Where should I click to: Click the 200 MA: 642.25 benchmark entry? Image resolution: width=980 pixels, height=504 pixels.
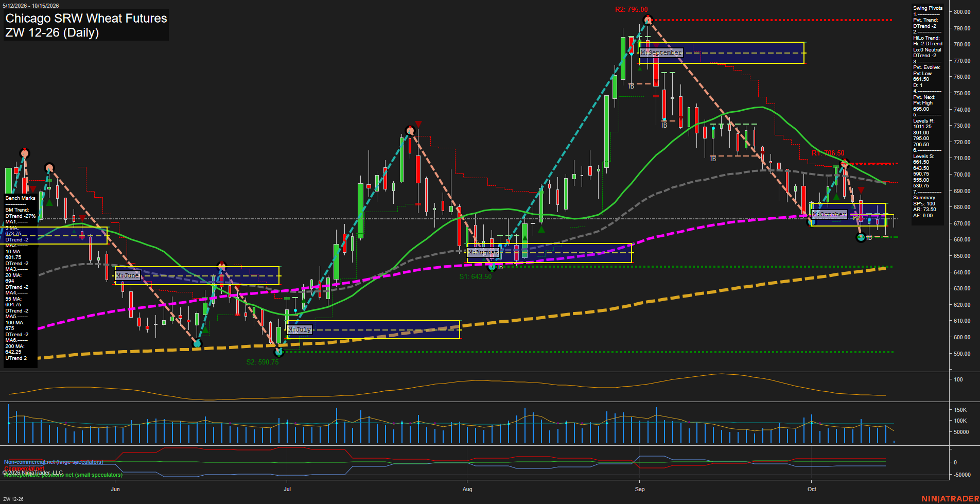tap(15, 349)
